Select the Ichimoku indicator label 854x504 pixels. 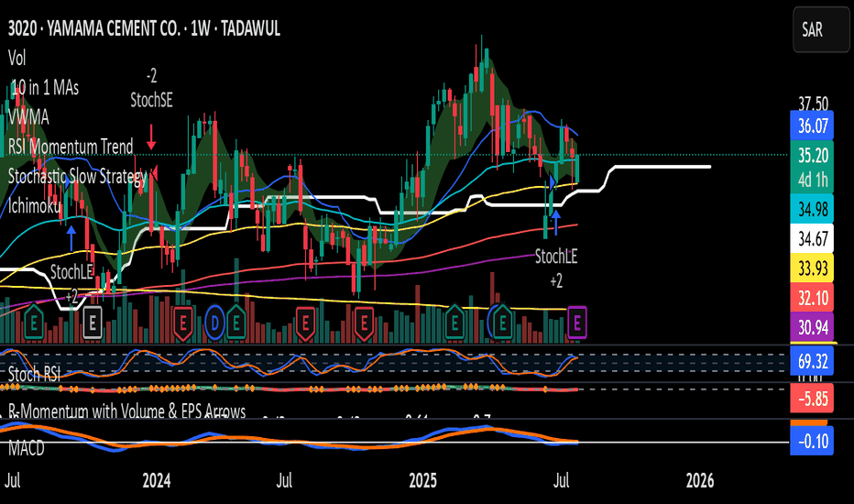pyautogui.click(x=34, y=206)
